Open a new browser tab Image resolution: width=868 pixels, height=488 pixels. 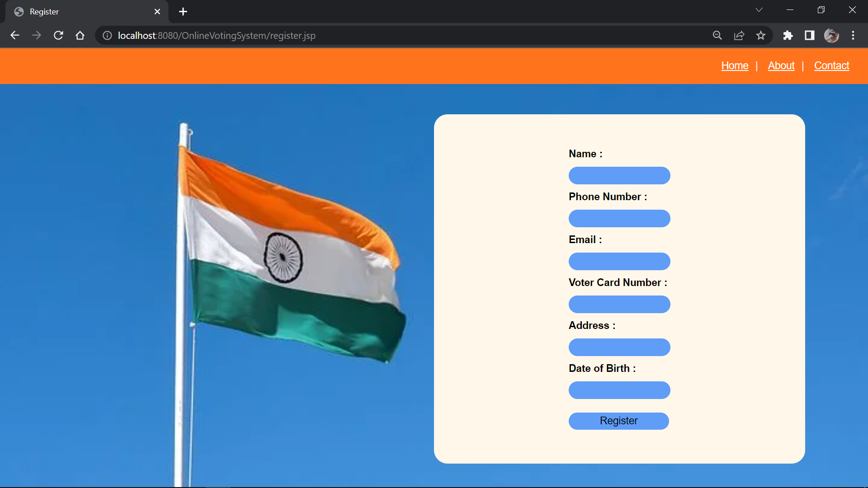point(183,11)
